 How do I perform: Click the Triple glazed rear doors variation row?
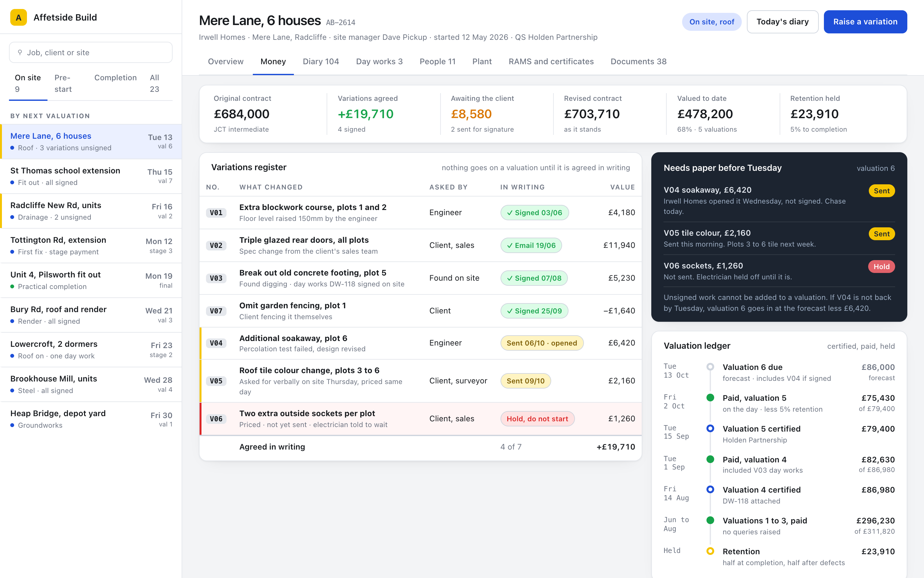pos(420,245)
